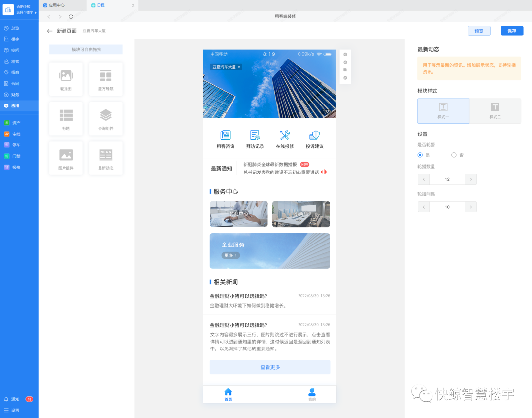532x418 pixels.
Task: Duplicate the selected module
Action: pos(345,70)
